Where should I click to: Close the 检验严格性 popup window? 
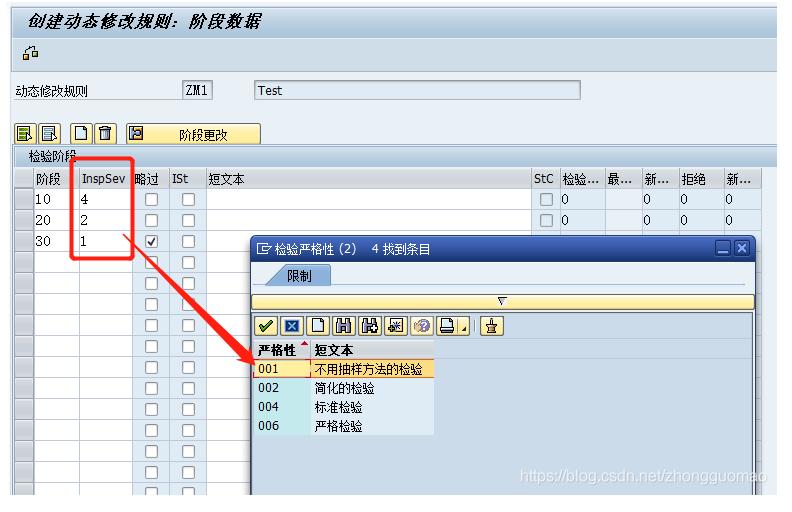741,248
